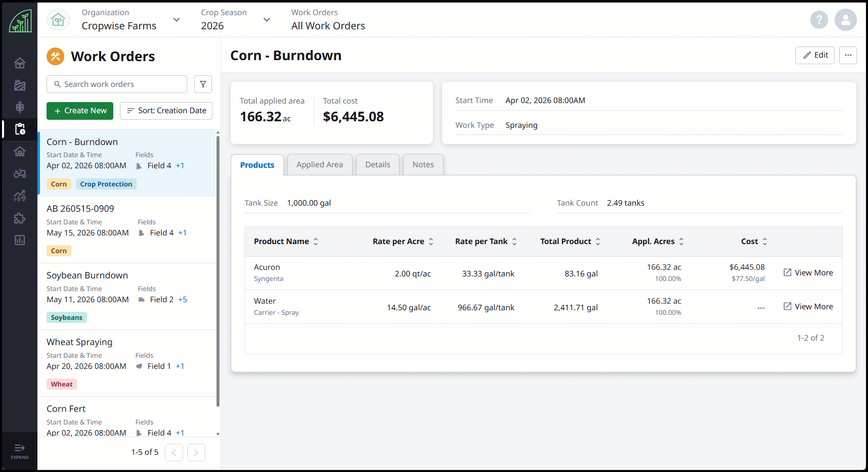The height and width of the screenshot is (472, 868).
Task: Focus the Search work orders field
Action: pyautogui.click(x=117, y=84)
